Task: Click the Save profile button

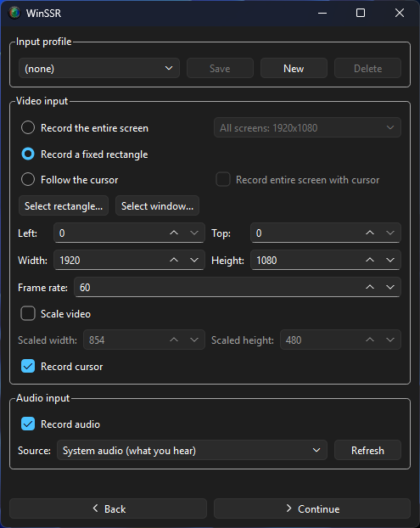Action: 220,69
